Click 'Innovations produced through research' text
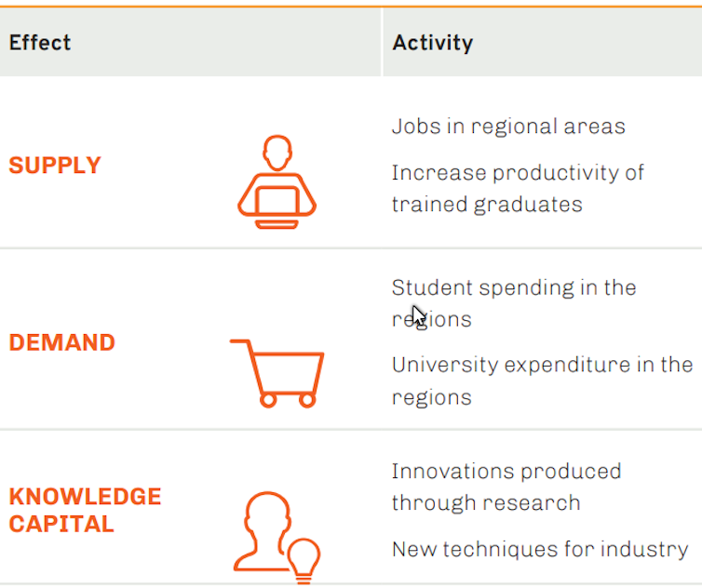The width and height of the screenshot is (702, 588). click(506, 487)
